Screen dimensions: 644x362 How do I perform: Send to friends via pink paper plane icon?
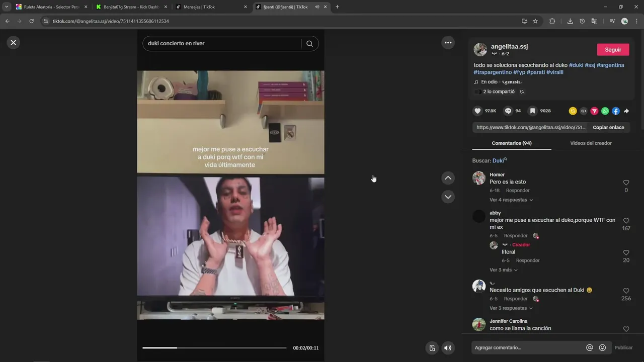click(x=594, y=111)
